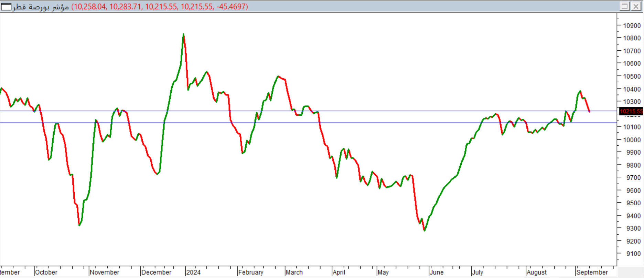This screenshot has height=278, width=644.
Task: Click the red 10215.55 price label
Action: pos(631,111)
